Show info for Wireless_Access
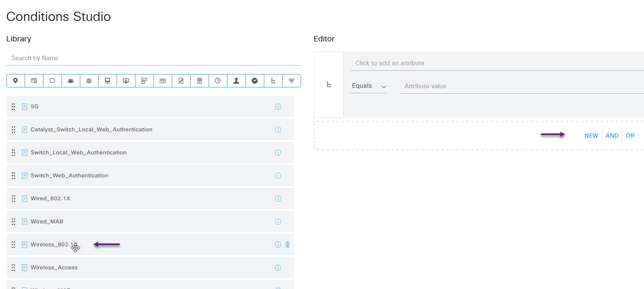Viewport: 644px width, 289px height. coord(278,268)
